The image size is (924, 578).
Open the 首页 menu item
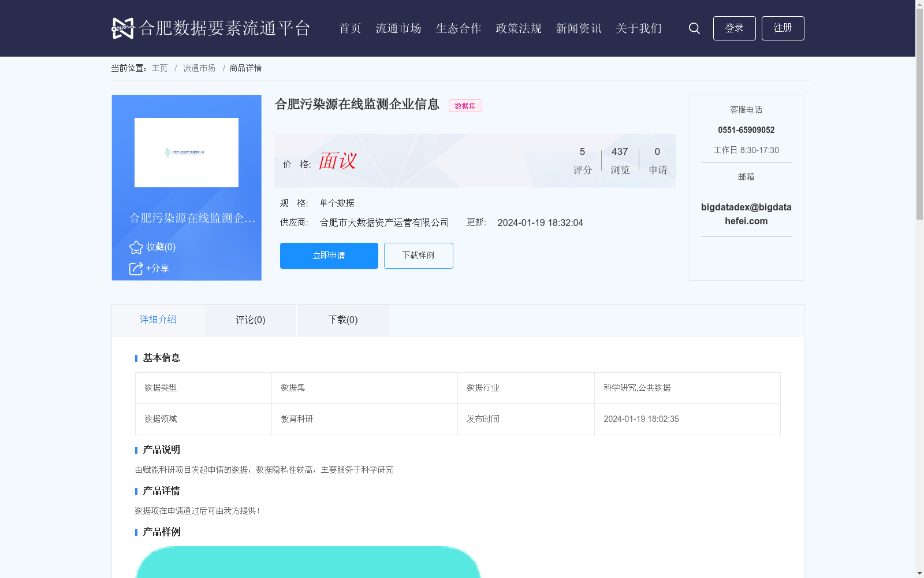click(x=349, y=28)
